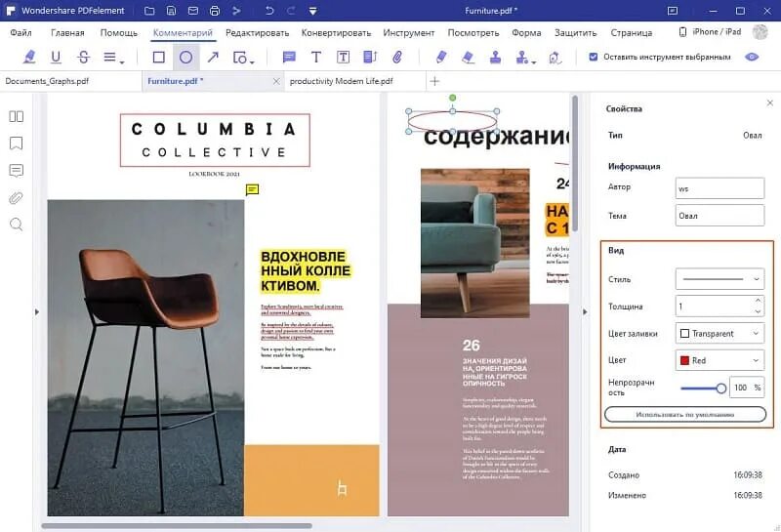Open the attachments panel in sidebar

click(x=16, y=198)
